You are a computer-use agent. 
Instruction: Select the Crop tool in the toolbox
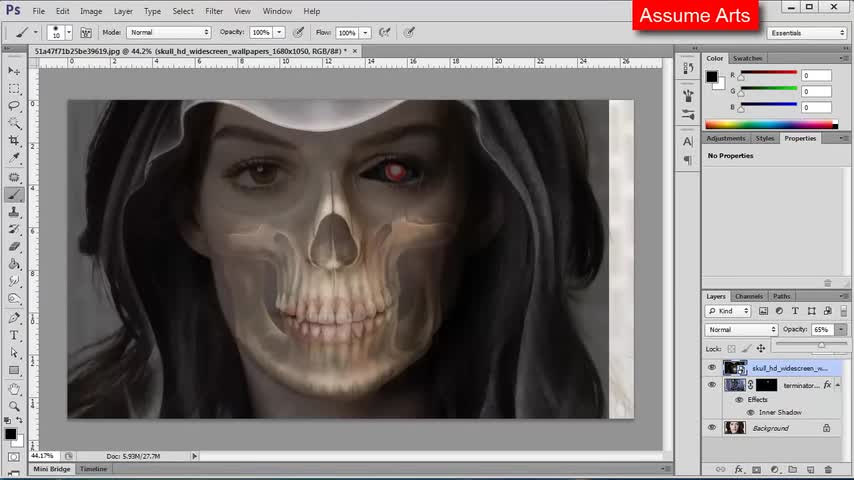pos(14,140)
